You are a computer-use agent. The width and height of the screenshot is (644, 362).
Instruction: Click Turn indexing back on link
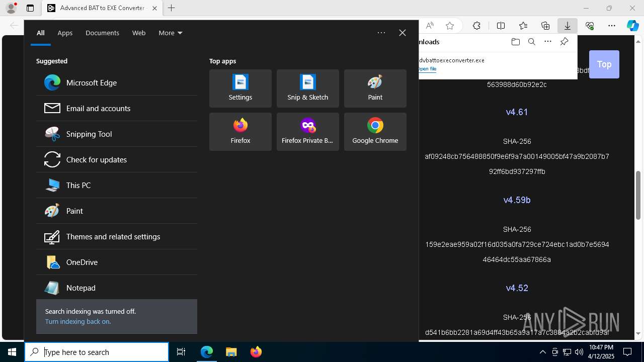click(78, 321)
